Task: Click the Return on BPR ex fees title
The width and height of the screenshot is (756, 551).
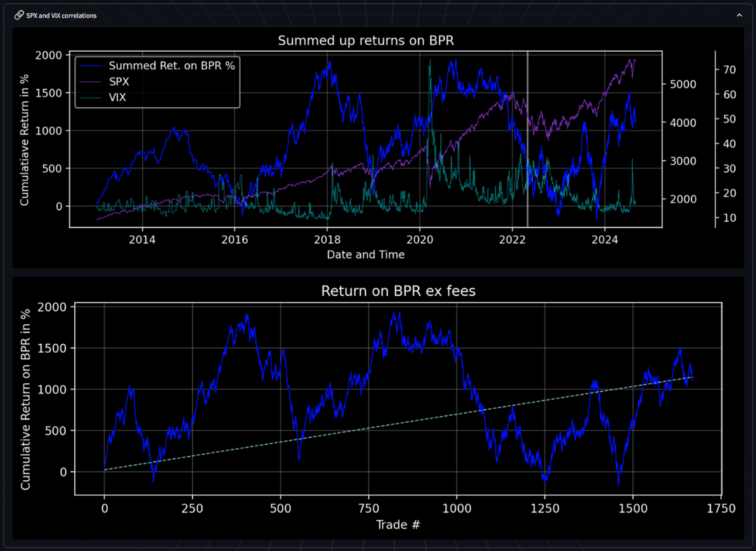Action: (398, 291)
